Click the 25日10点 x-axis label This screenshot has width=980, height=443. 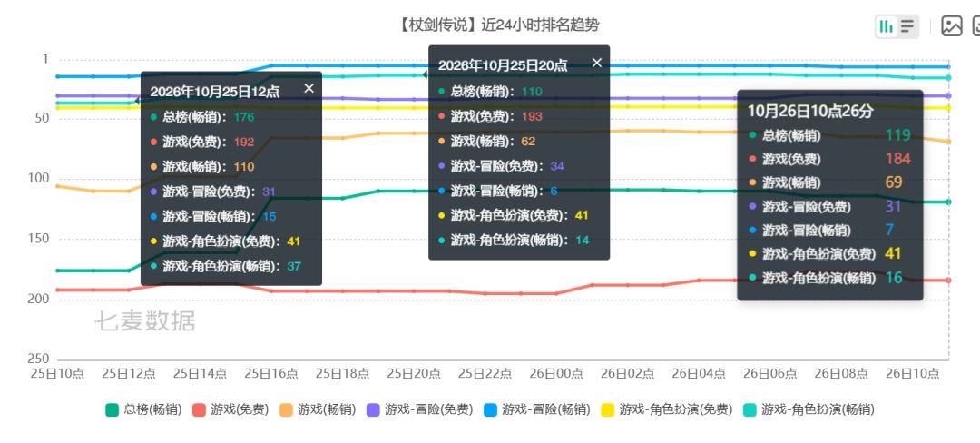[x=57, y=373]
